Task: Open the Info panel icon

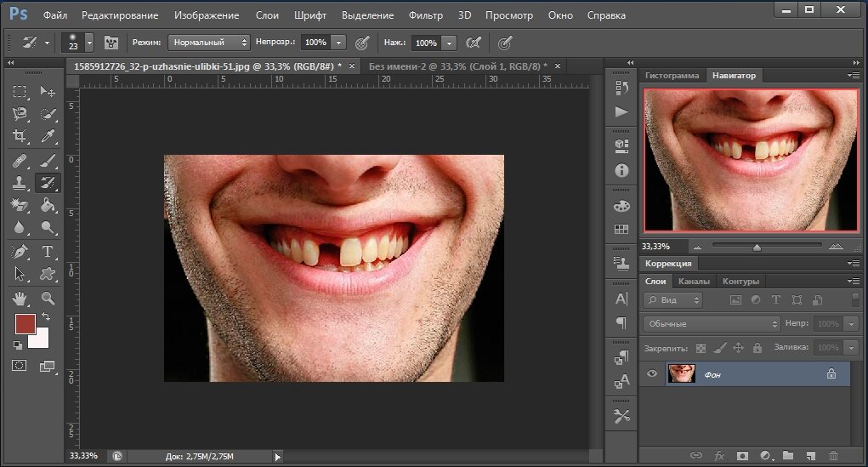Action: coord(621,171)
